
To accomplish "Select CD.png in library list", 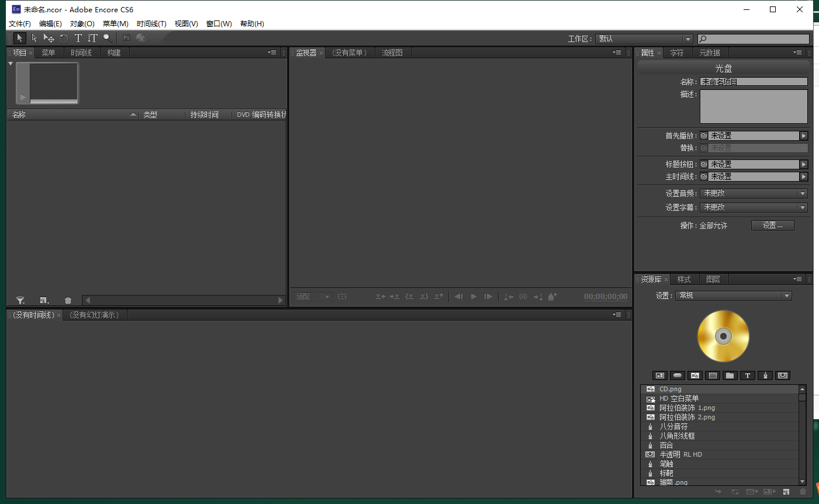I will 720,389.
